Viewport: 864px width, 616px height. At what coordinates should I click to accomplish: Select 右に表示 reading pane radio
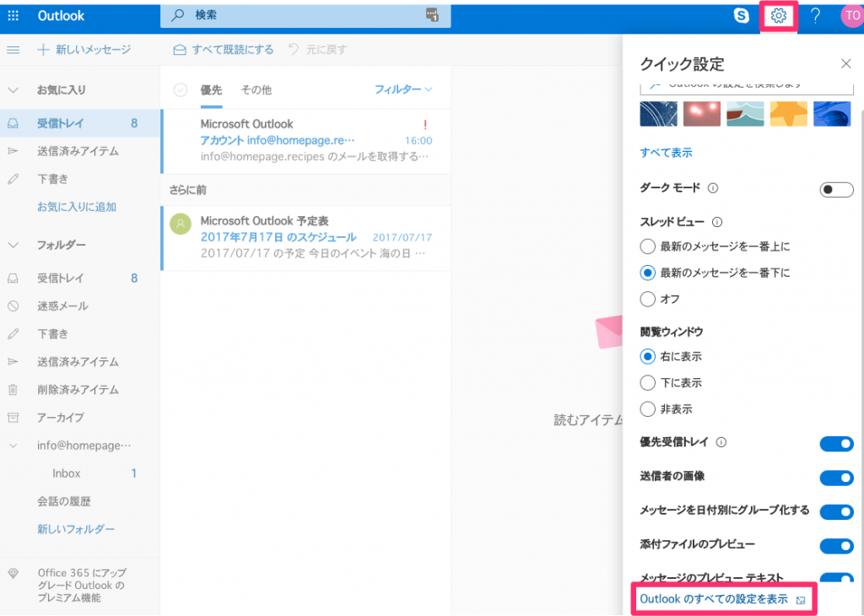pyautogui.click(x=647, y=356)
